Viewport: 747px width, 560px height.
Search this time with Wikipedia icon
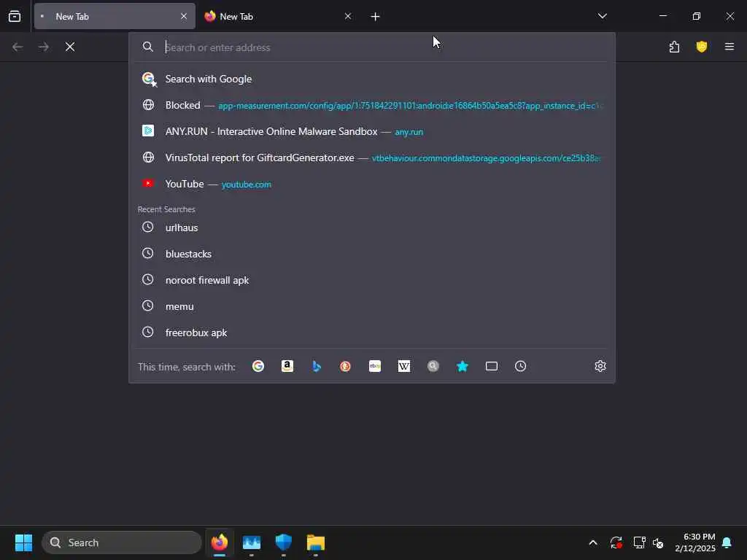coord(404,366)
